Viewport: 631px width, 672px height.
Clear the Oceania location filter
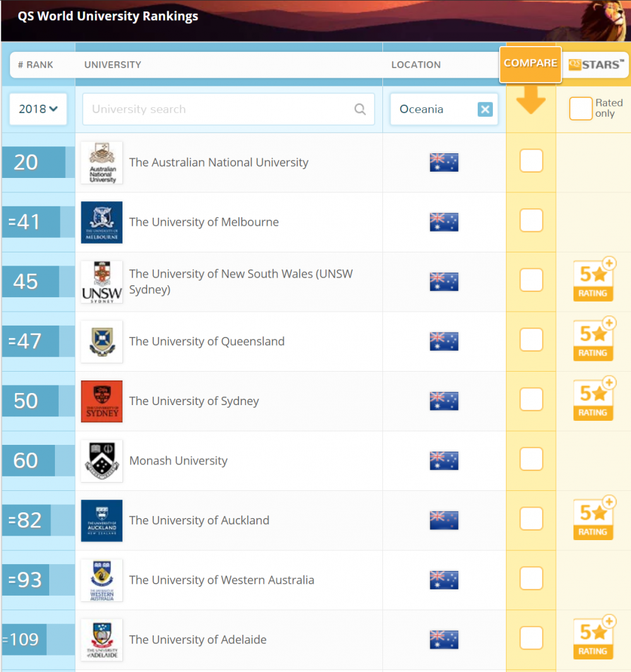485,109
